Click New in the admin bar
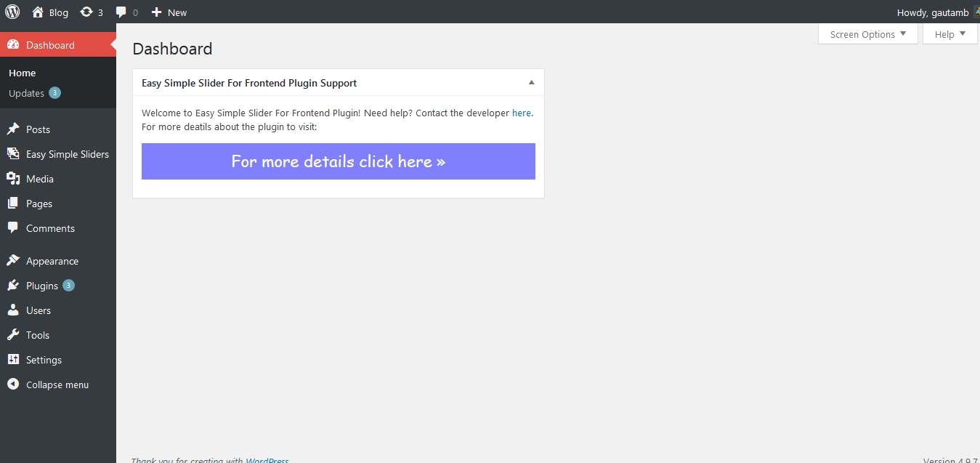The width and height of the screenshot is (980, 463). coord(177,12)
